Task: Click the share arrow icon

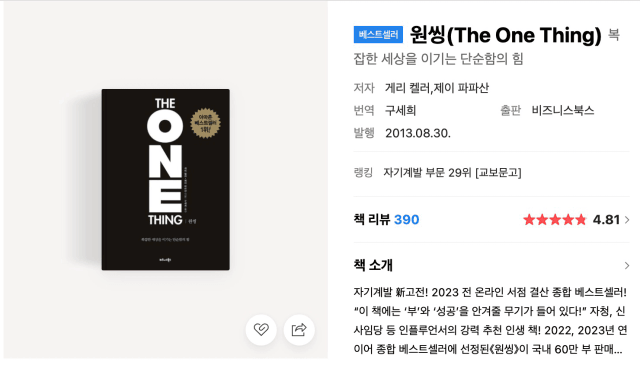Action: [299, 329]
